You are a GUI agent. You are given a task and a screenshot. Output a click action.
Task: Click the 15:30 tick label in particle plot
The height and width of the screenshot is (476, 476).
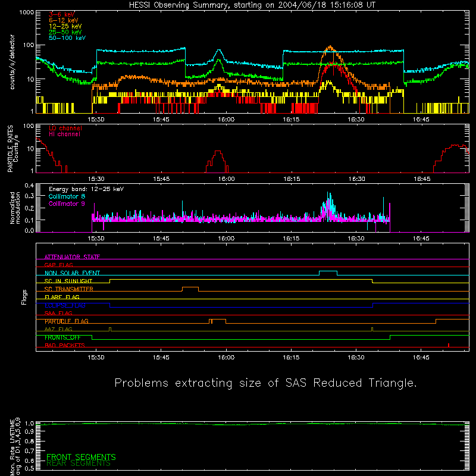(96, 179)
